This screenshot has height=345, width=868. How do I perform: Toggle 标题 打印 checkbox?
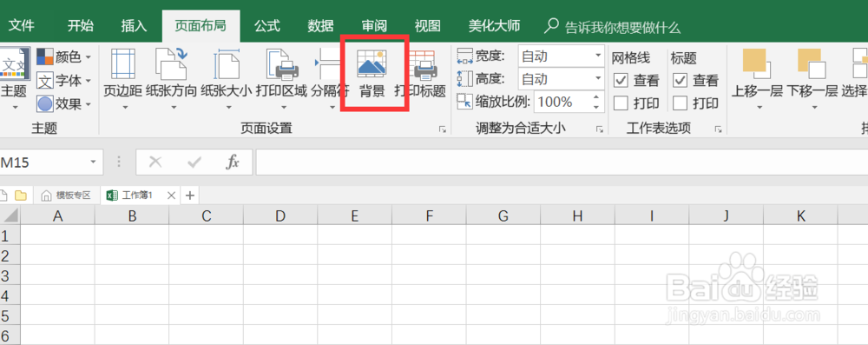click(x=681, y=103)
